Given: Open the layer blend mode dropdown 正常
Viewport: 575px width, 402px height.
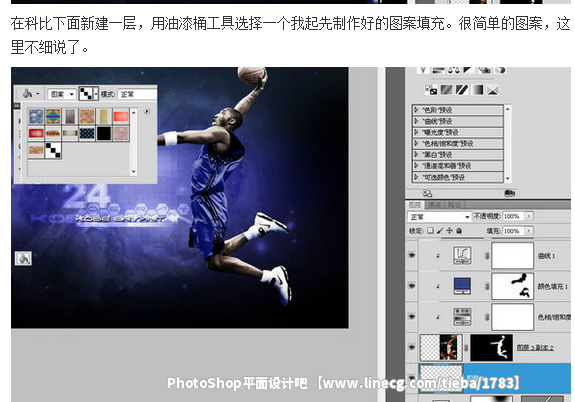Looking at the screenshot, I should click(x=439, y=217).
